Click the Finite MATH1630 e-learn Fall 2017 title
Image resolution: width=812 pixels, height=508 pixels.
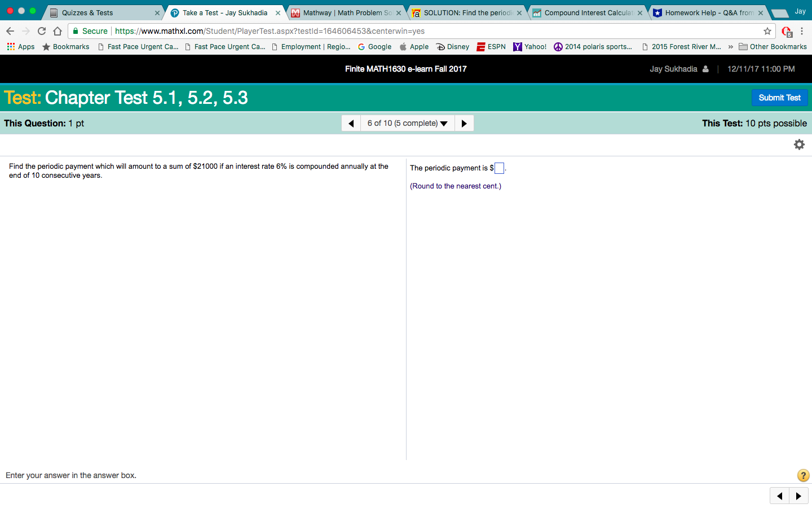point(406,69)
